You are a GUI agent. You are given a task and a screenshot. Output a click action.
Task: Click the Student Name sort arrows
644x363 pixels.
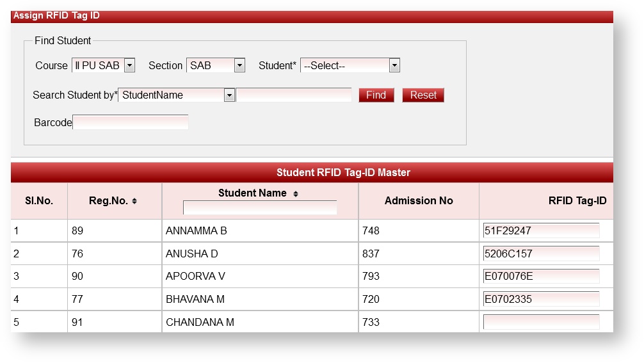(x=295, y=193)
